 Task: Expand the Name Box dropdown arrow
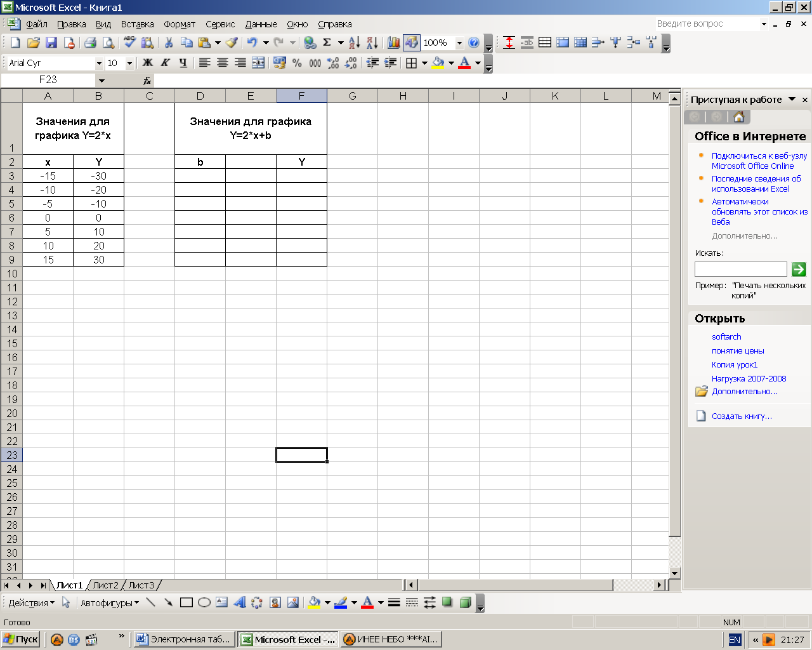[x=101, y=81]
